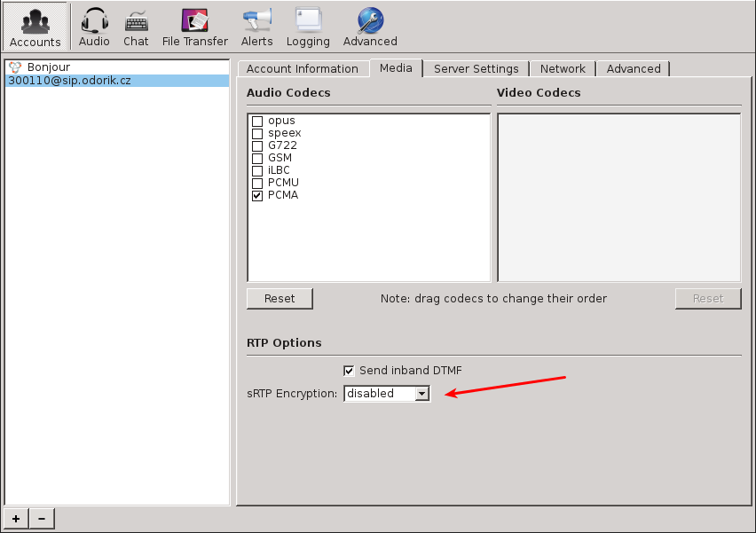
Task: Click the video codecs Reset button
Action: click(x=708, y=299)
